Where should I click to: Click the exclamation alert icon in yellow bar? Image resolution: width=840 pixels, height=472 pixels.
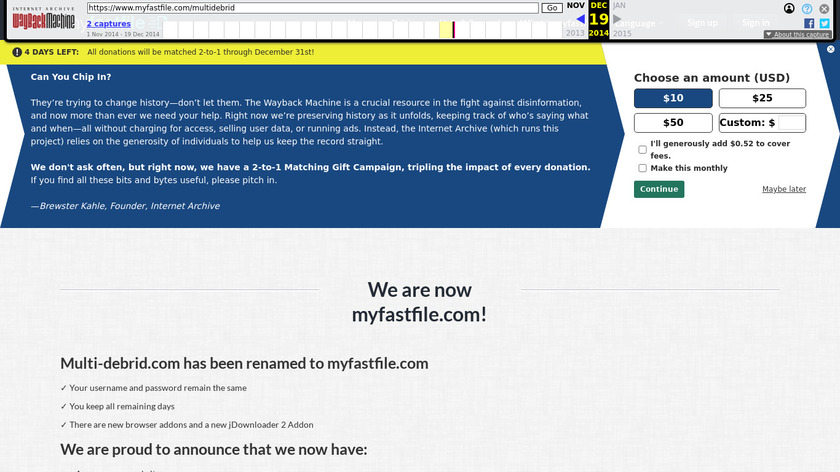click(17, 52)
